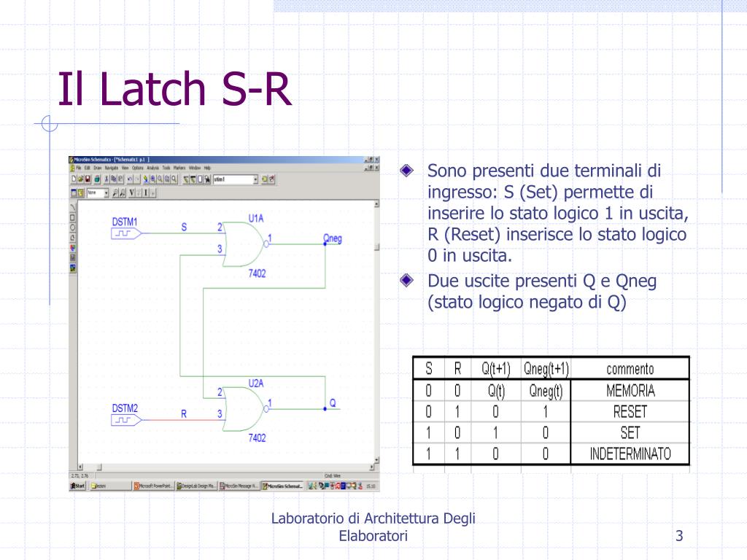Click the MicroSim Schematics taskbar button
Screen dimensions: 747x560
(x=282, y=486)
